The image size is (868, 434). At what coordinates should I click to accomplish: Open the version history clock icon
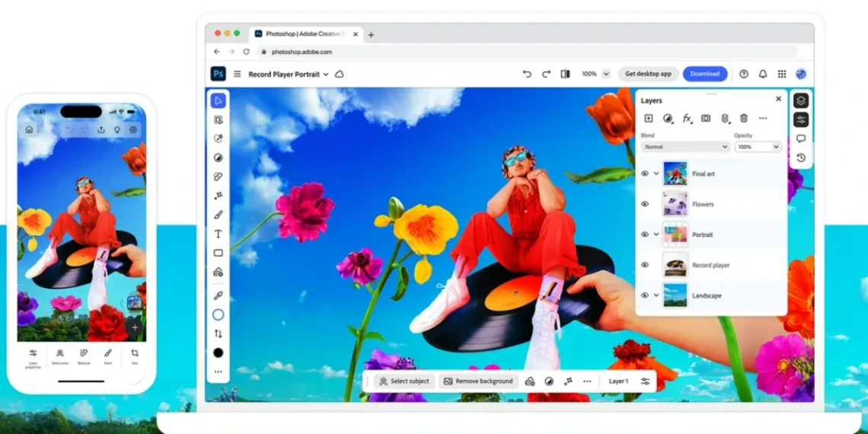pyautogui.click(x=800, y=158)
